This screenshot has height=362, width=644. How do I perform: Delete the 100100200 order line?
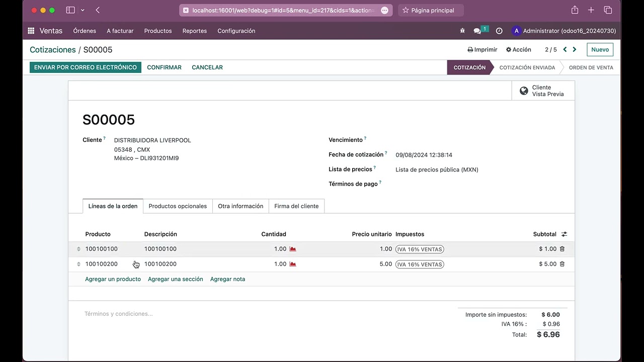562,264
